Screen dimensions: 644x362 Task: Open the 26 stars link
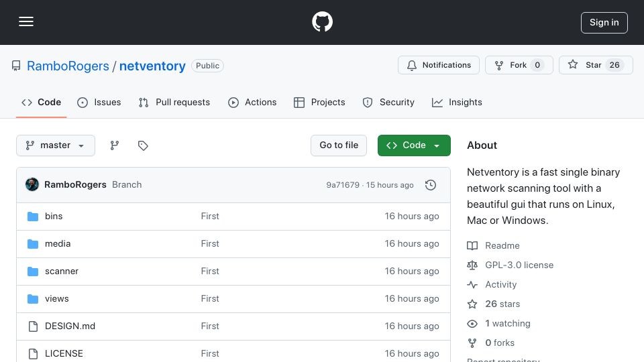[x=502, y=304]
